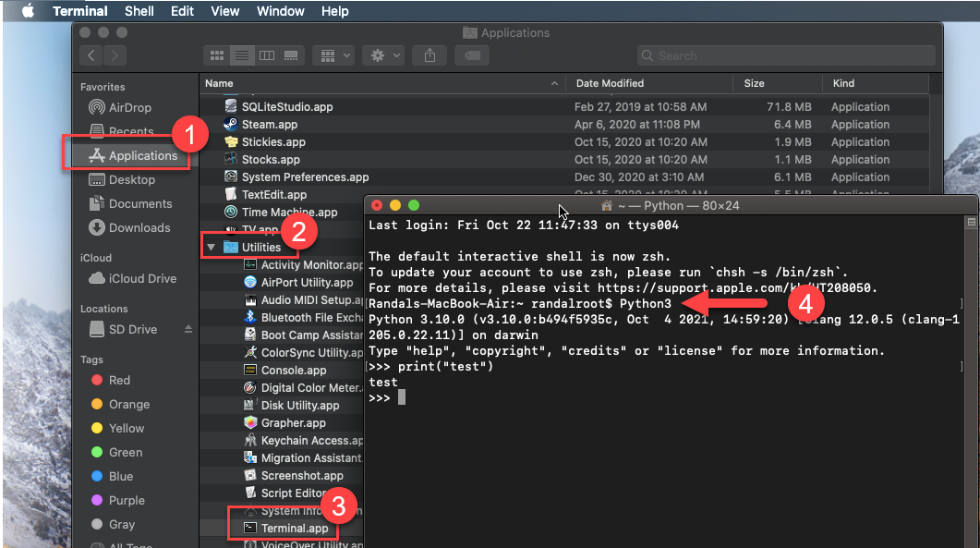Select the Blue tag
The height and width of the screenshot is (548, 980).
point(112,477)
